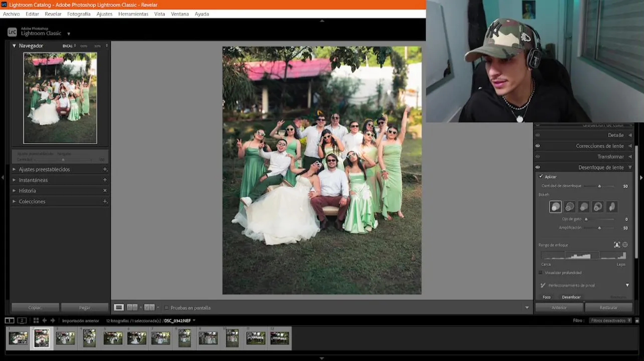The image size is (644, 361).
Task: Click the second window '2' monitor icon
Action: [22, 320]
